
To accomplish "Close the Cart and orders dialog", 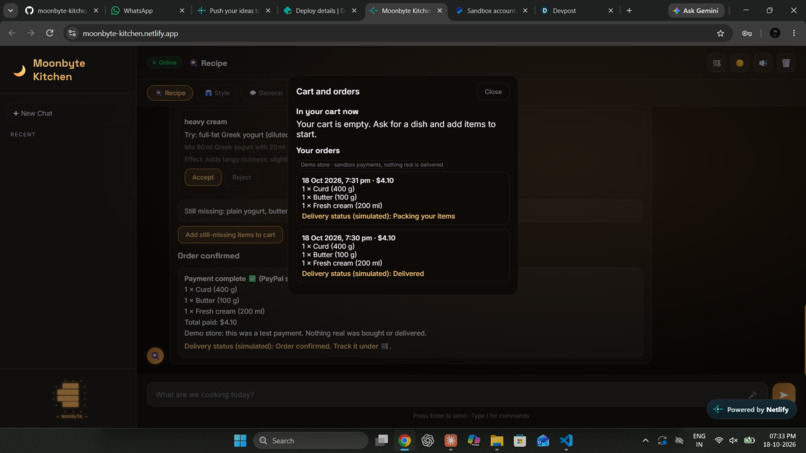I will tap(492, 92).
